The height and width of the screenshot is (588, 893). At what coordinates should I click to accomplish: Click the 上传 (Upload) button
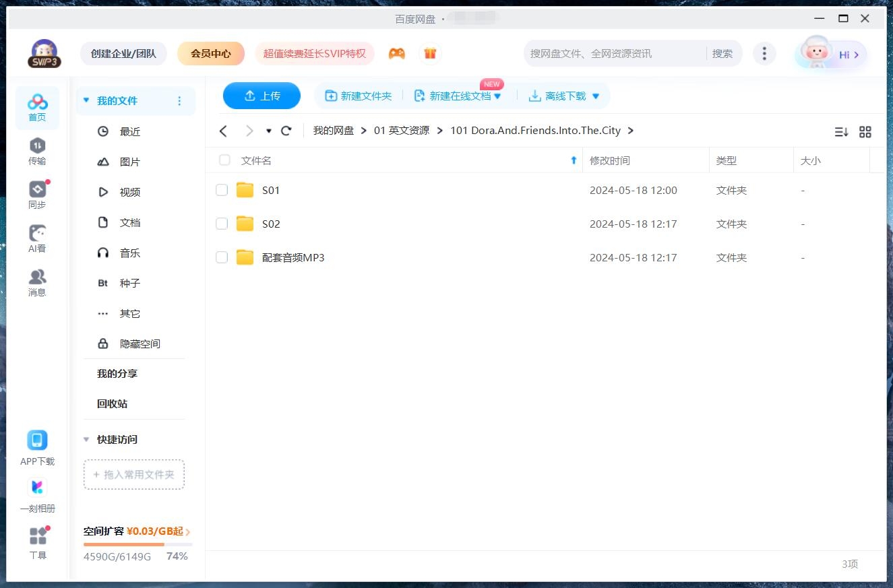click(x=261, y=96)
